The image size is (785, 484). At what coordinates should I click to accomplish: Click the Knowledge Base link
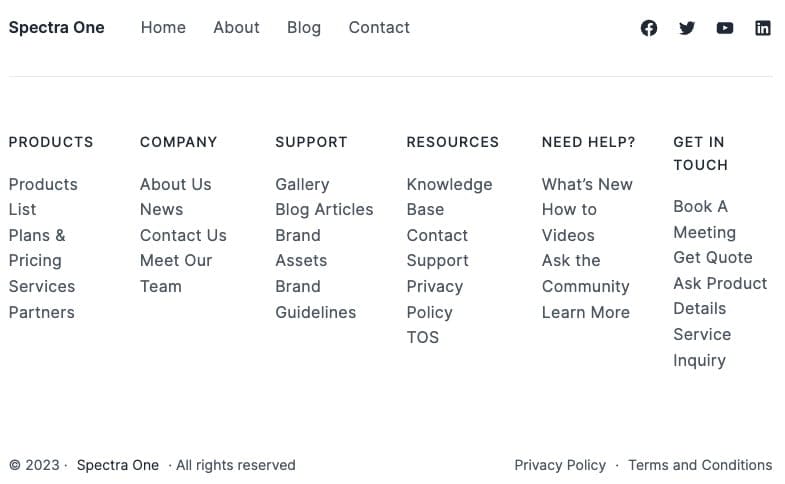pyautogui.click(x=448, y=197)
